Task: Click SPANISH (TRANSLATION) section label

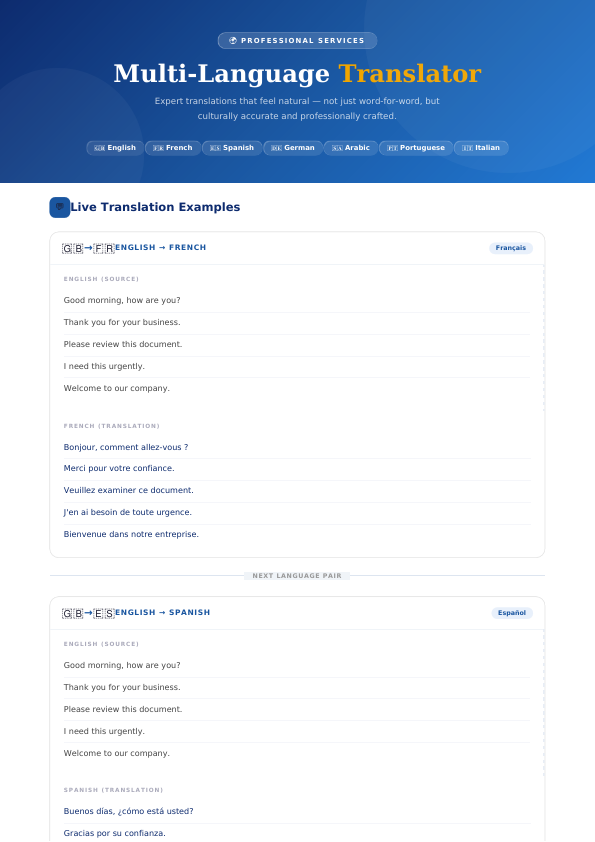Action: click(x=113, y=790)
